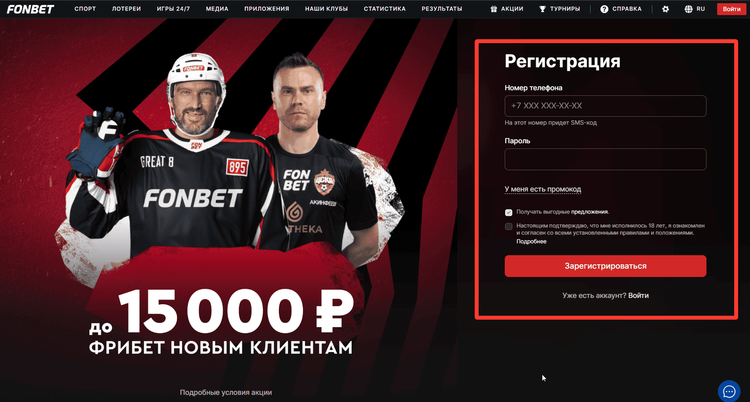
Task: Open the live chat bubble icon
Action: [729, 391]
